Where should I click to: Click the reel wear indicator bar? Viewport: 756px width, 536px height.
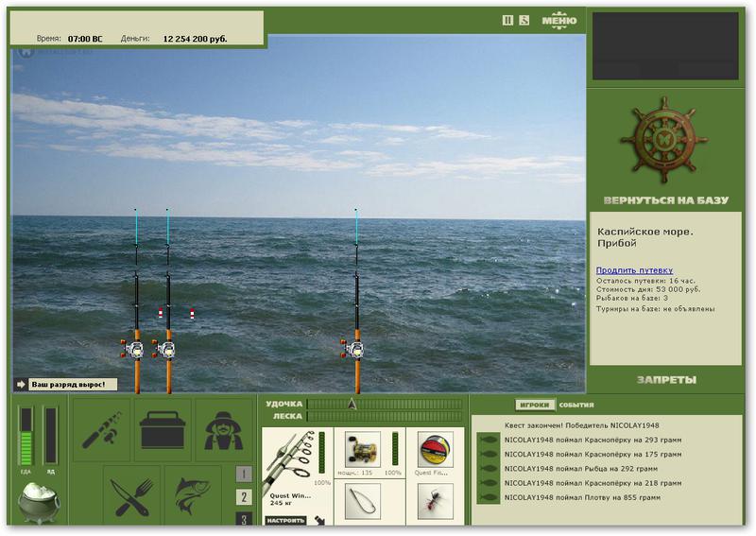[x=395, y=449]
